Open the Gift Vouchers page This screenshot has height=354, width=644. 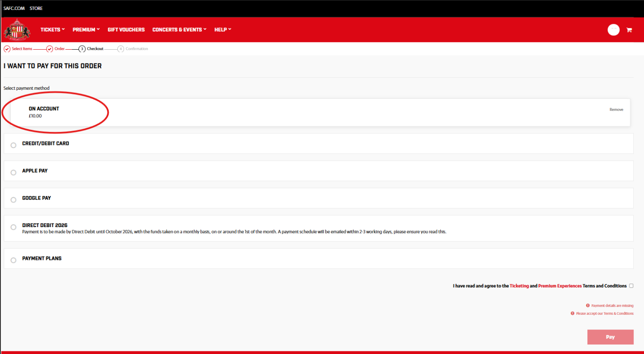126,30
